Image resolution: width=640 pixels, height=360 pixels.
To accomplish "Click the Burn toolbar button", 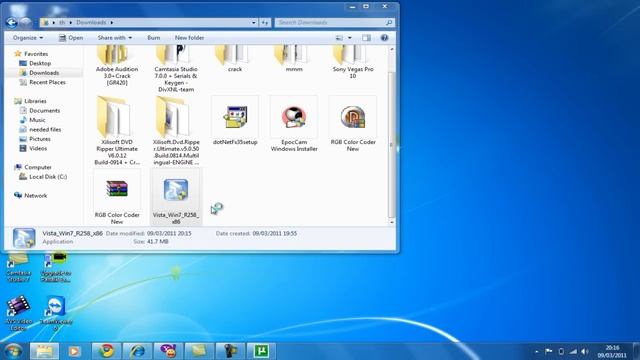I will pyautogui.click(x=153, y=38).
